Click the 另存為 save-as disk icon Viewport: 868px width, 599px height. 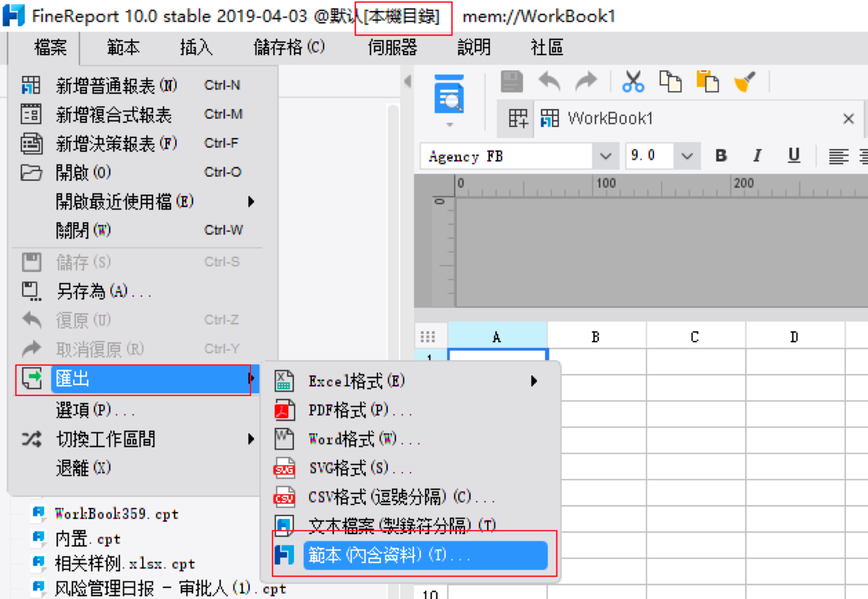pyautogui.click(x=32, y=291)
